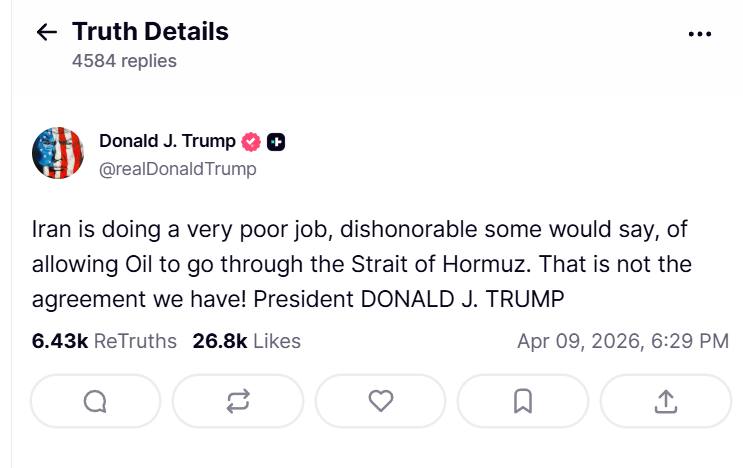Screen dimensions: 743x468
Task: Click the red verified checkmark badge
Action: click(x=254, y=141)
